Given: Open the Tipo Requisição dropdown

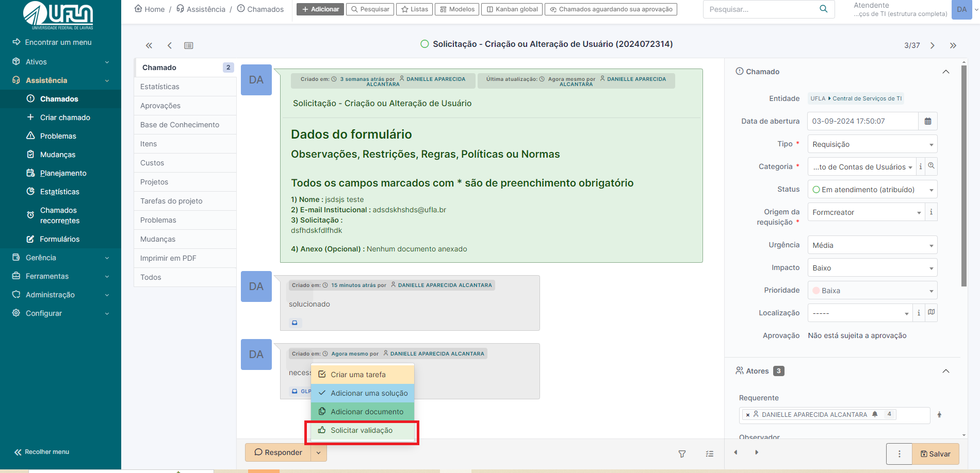Looking at the screenshot, I should click(872, 144).
